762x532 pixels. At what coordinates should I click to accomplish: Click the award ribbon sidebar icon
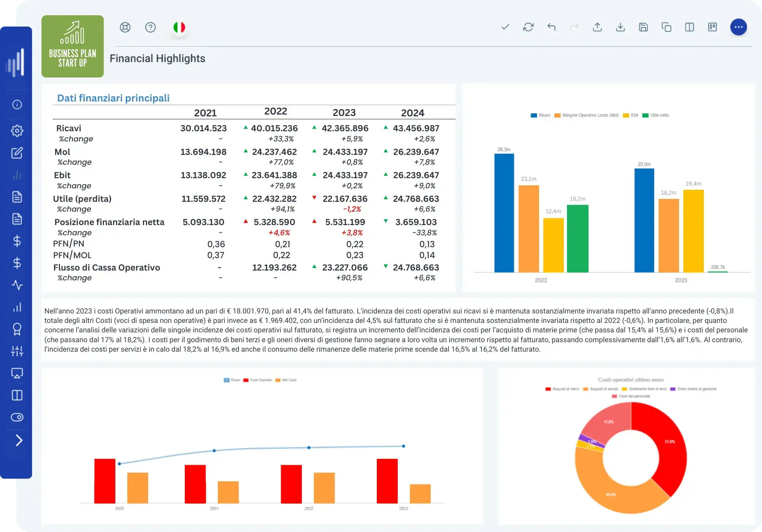tap(17, 329)
